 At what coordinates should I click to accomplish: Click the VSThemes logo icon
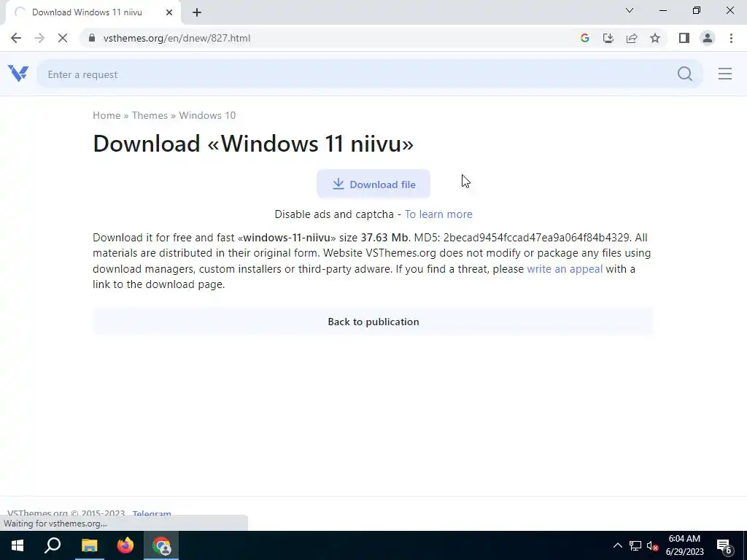18,74
